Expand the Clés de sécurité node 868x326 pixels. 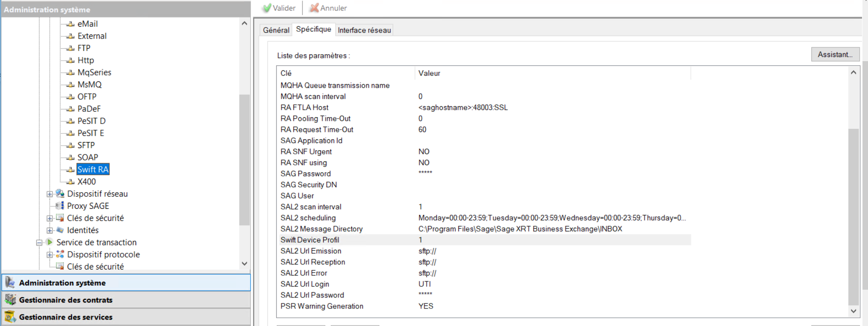tap(50, 218)
